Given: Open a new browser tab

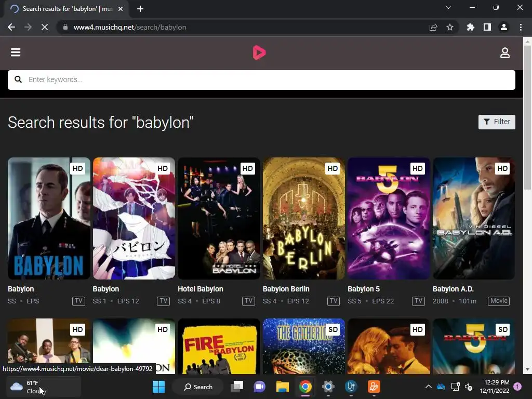Looking at the screenshot, I should click(140, 9).
